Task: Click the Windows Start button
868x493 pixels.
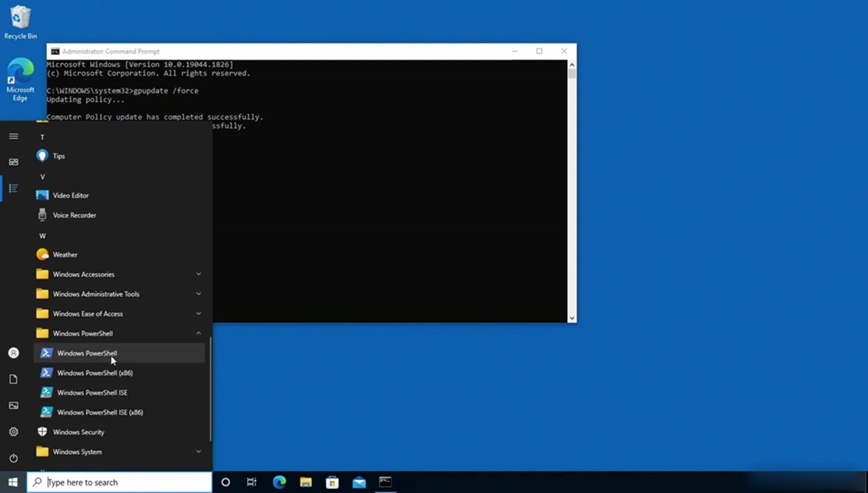Action: [x=13, y=482]
